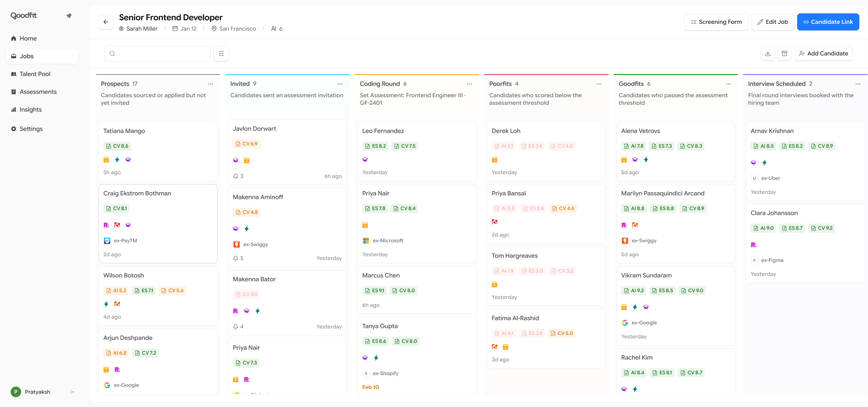Open the Coding Round column options menu
Image resolution: width=868 pixels, height=407 pixels.
469,84
